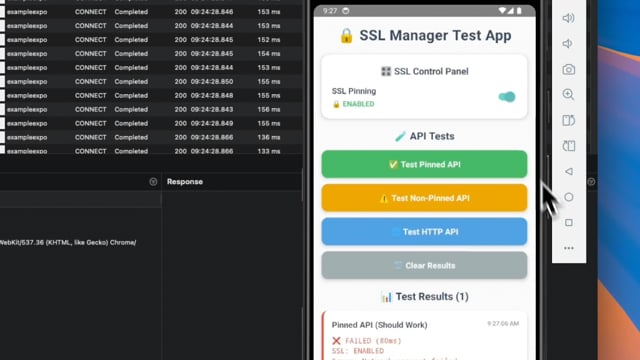Select the request row at 09:24:28.846
Viewport: 640px width, 360px height.
(151, 12)
